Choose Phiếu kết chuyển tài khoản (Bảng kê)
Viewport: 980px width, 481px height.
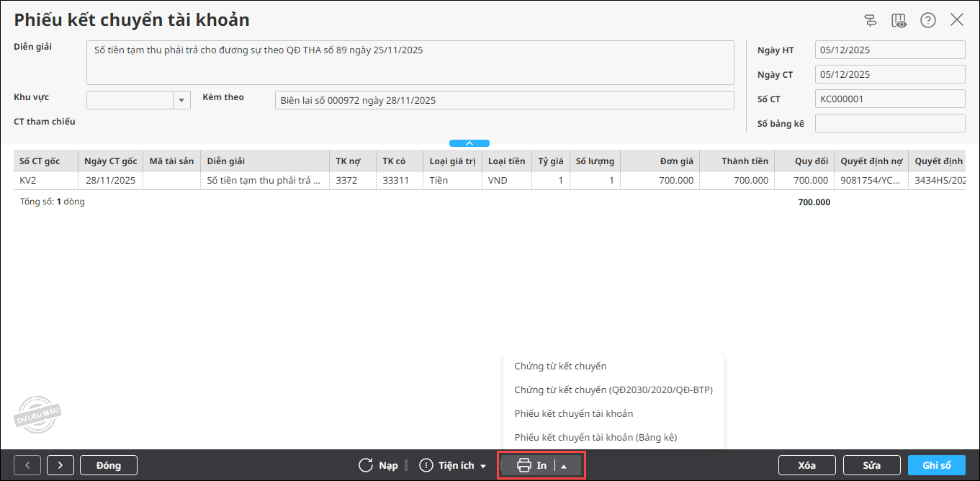[x=595, y=437]
